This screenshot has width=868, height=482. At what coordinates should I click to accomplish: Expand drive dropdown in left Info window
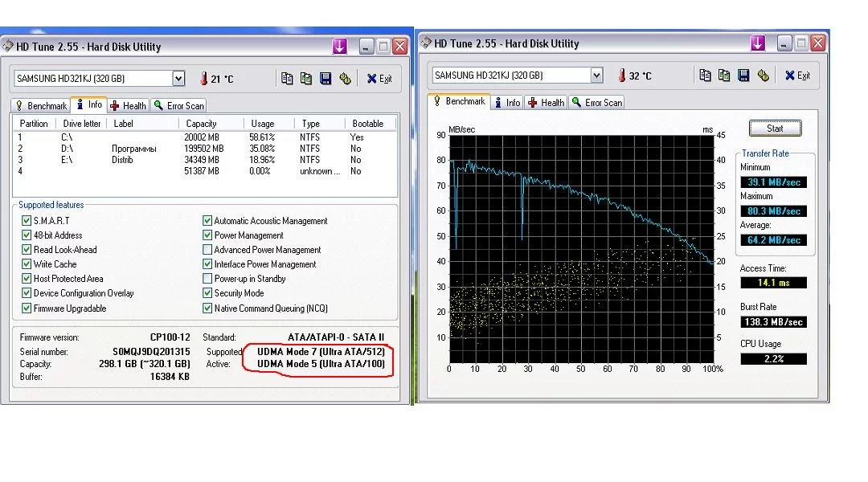(x=178, y=79)
